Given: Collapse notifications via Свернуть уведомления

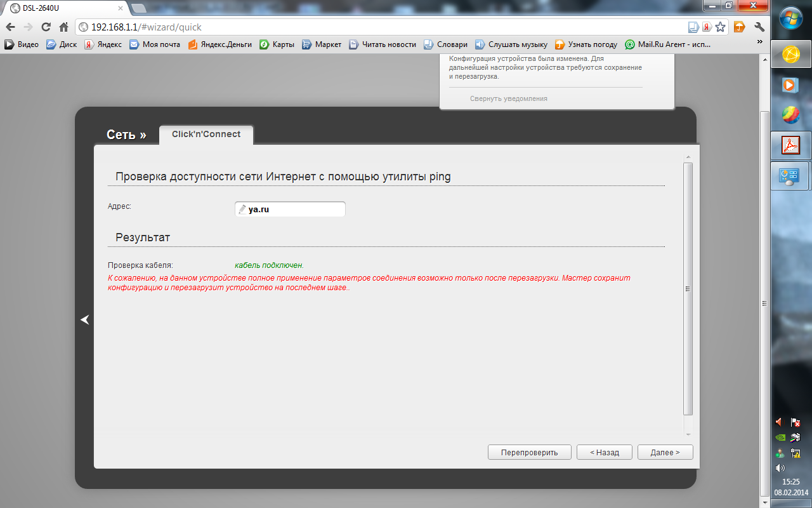Looking at the screenshot, I should pos(509,98).
